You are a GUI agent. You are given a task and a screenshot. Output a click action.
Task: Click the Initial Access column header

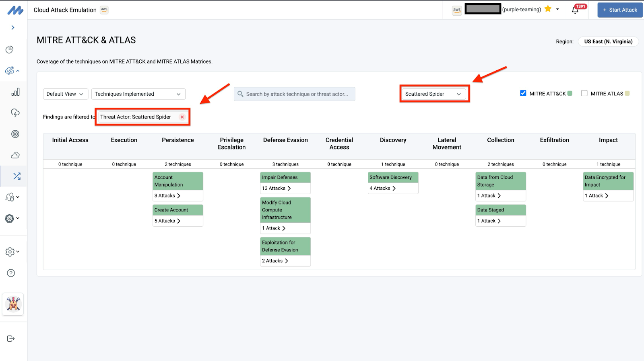click(70, 140)
